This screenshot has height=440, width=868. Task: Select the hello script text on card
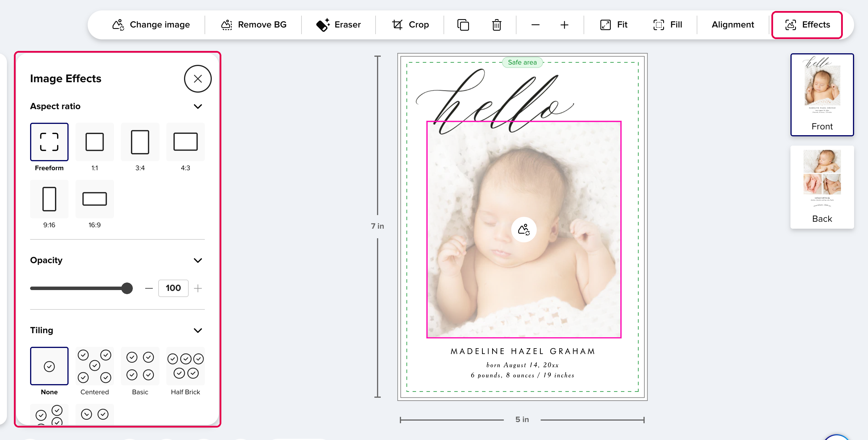pos(495,101)
